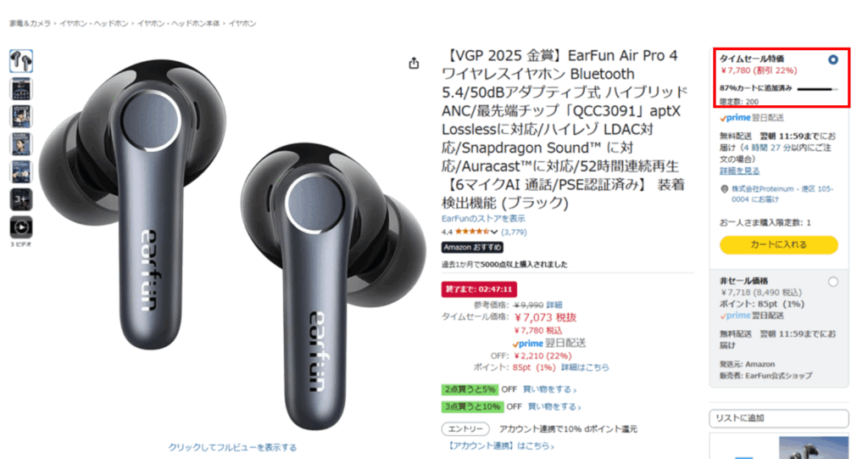Open the video thumbnail with play icon
Screen dimensions: 868x459
point(21,227)
